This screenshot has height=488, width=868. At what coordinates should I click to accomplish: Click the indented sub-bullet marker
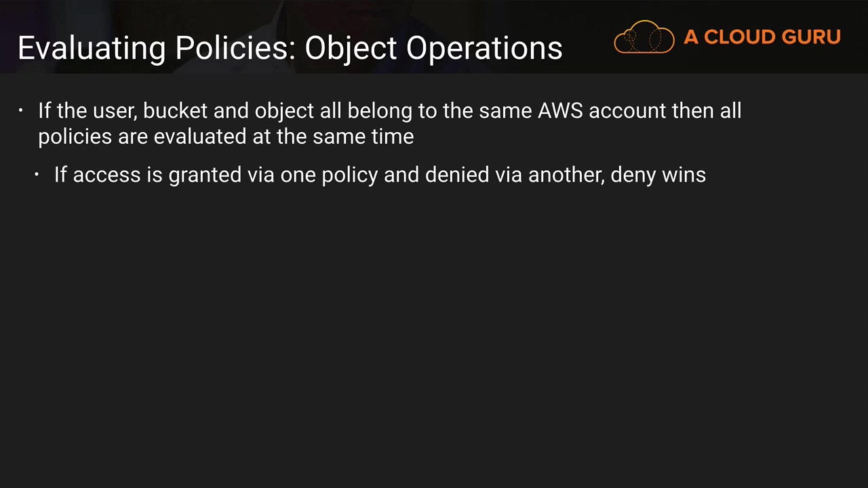pos(37,175)
